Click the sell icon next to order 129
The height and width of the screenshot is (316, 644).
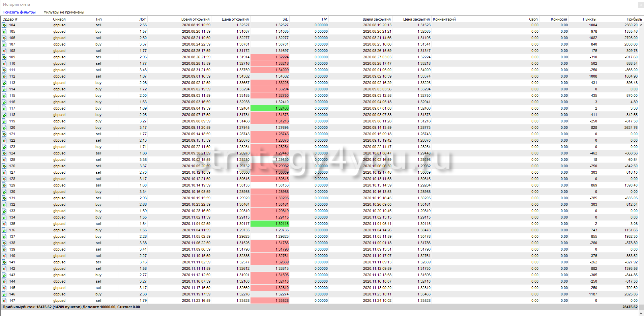click(4, 185)
